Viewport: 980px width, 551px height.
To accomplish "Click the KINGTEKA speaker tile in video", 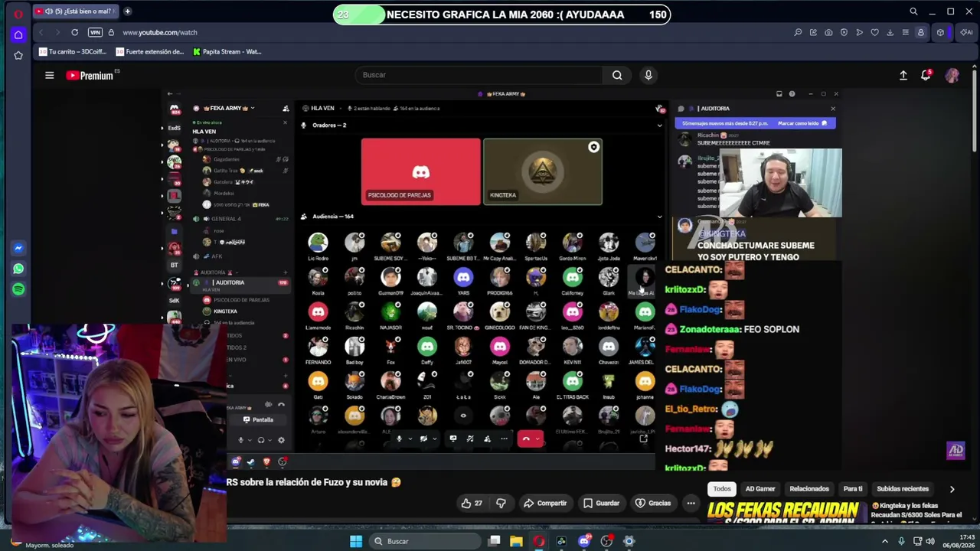I will pos(543,172).
